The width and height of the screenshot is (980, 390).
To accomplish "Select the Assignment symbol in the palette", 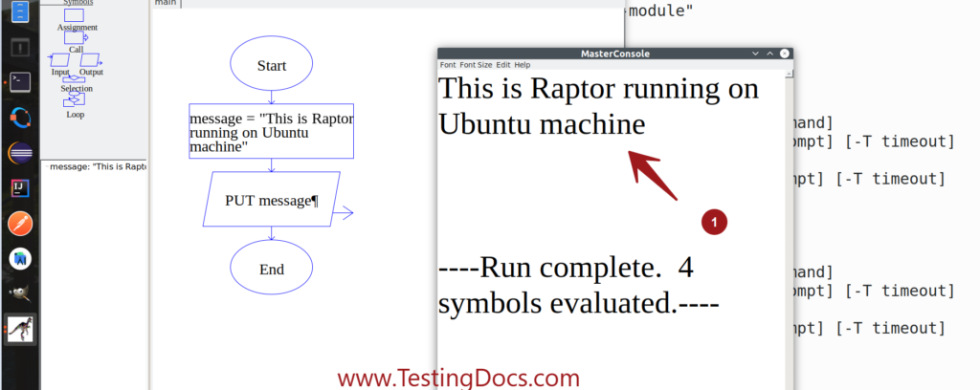I will point(75,15).
